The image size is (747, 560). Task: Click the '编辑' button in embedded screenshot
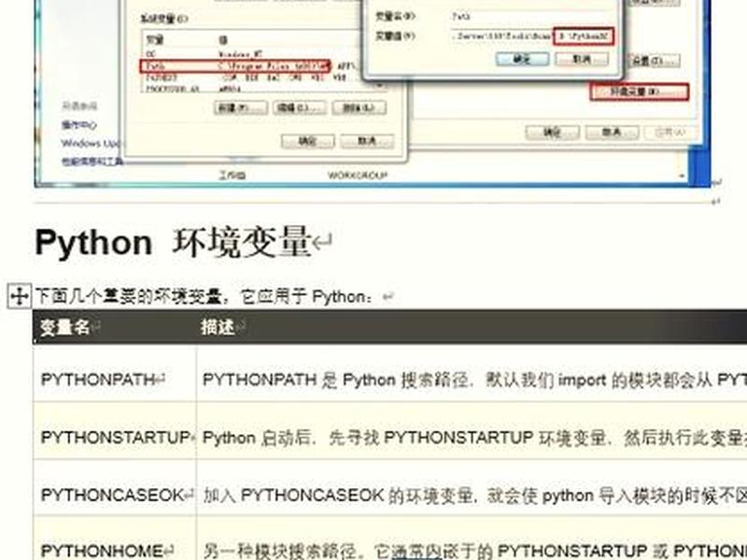pyautogui.click(x=300, y=108)
